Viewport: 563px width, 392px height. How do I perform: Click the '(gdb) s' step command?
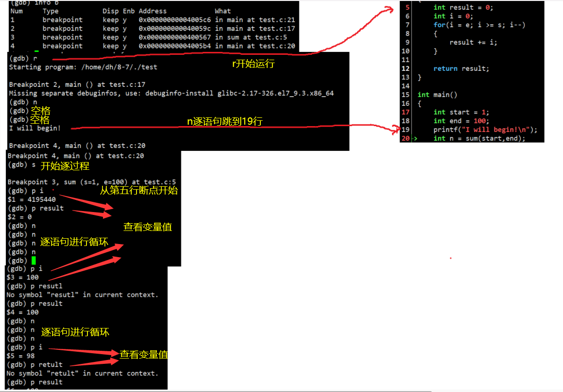point(21,164)
